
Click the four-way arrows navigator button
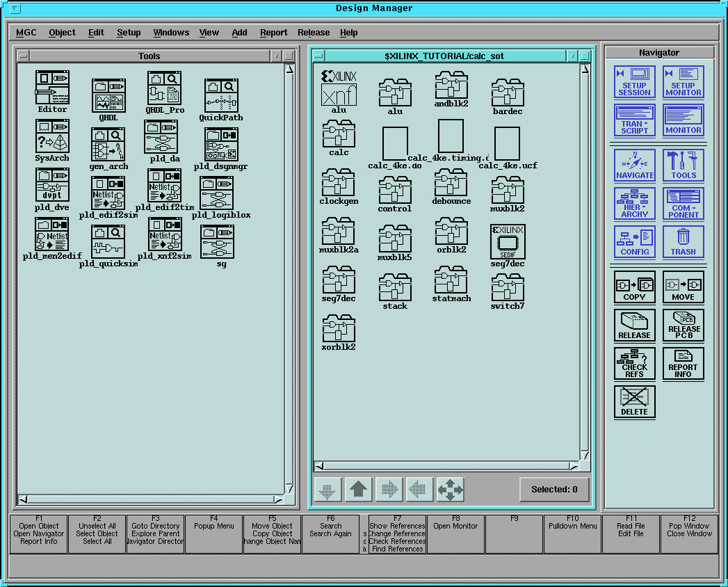pos(451,490)
